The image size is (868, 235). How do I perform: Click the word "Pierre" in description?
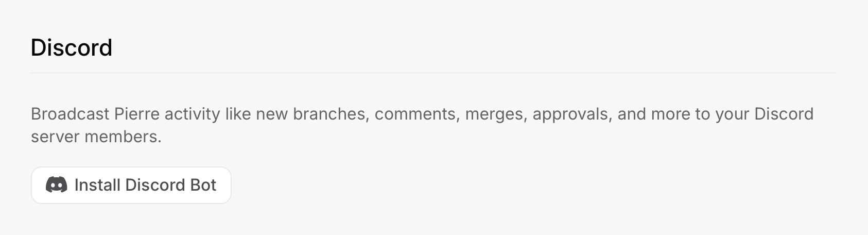tap(136, 114)
